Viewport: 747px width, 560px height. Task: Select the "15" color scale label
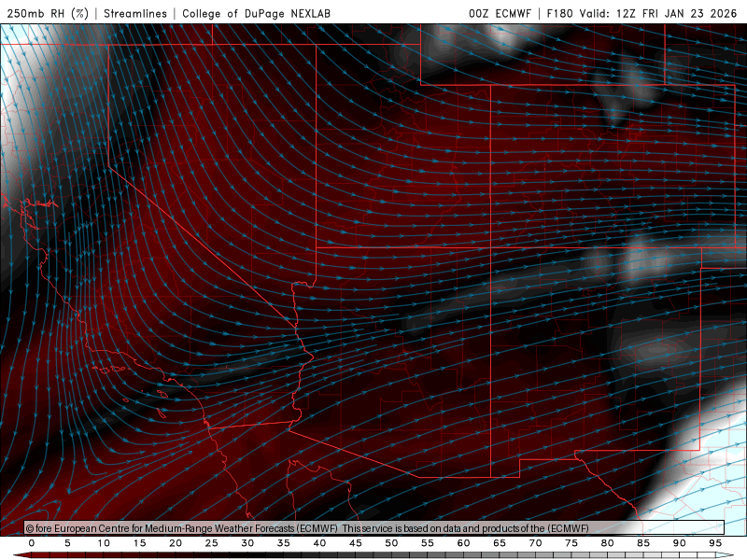pos(139,543)
